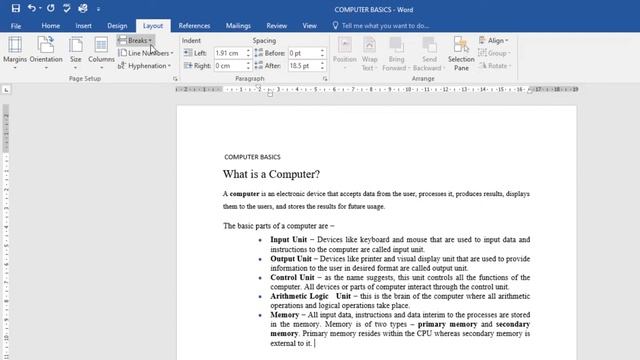640x360 pixels.
Task: Open the Margins menu
Action: click(15, 52)
